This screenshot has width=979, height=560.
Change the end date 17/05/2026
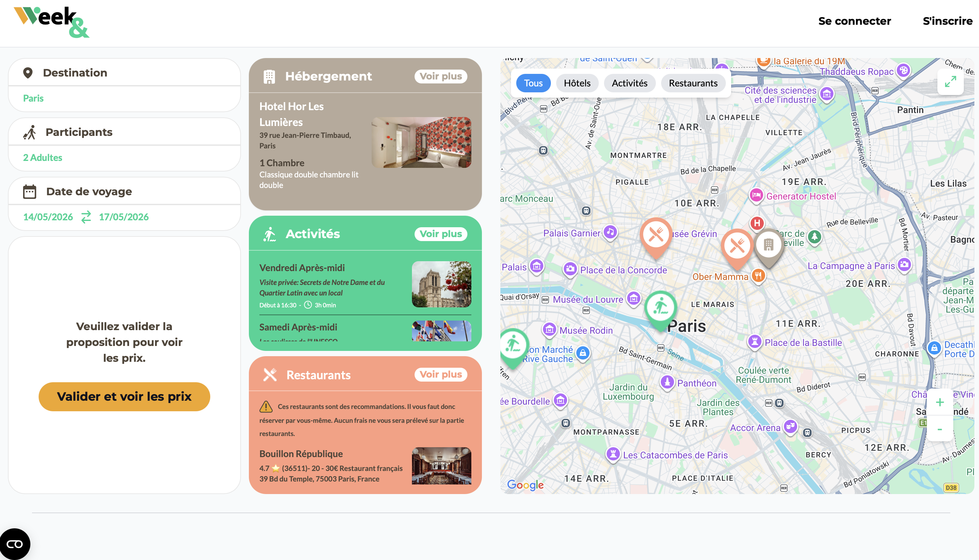click(123, 217)
